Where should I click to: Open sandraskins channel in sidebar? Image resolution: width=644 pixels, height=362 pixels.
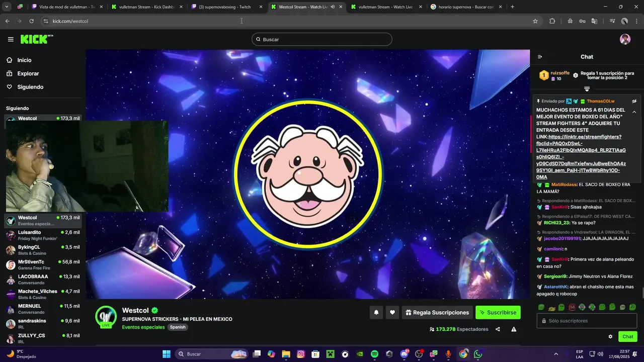tap(43, 323)
